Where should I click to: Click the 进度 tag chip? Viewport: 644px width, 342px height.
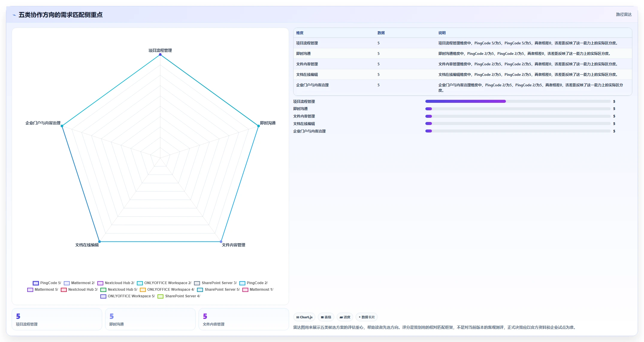pyautogui.click(x=345, y=317)
